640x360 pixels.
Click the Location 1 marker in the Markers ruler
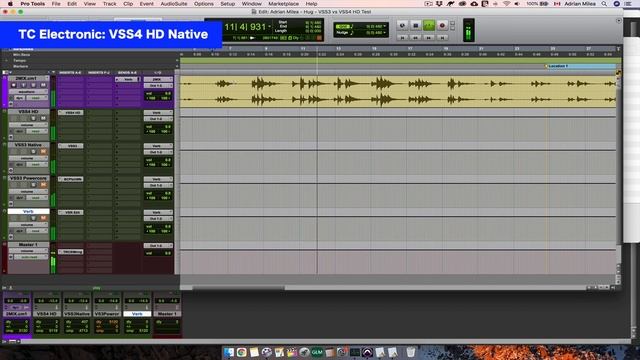click(558, 66)
